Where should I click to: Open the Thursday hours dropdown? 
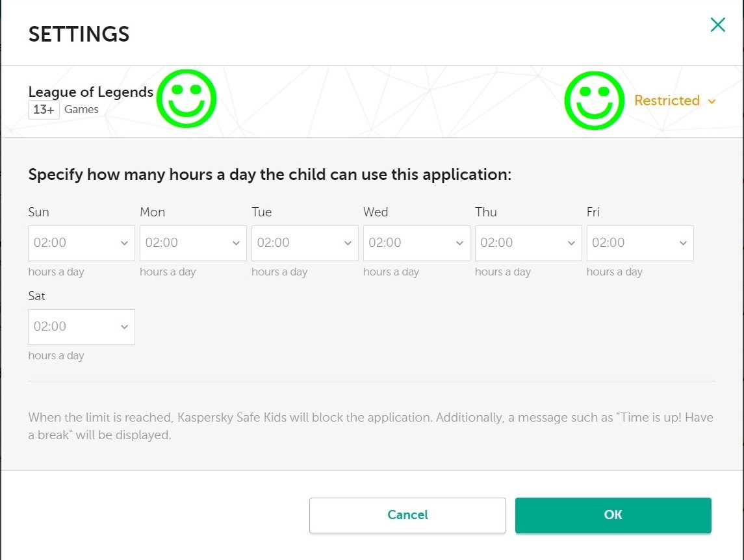click(x=528, y=243)
